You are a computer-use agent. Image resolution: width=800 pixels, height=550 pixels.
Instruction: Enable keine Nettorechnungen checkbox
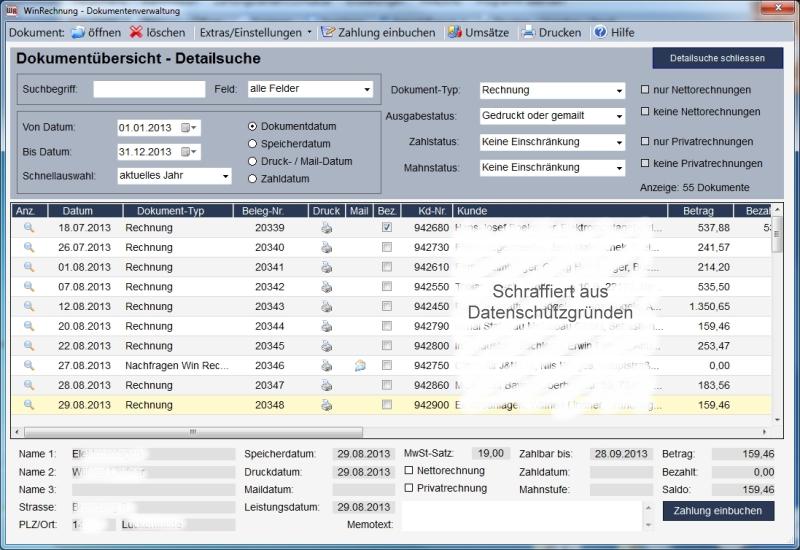(x=645, y=111)
